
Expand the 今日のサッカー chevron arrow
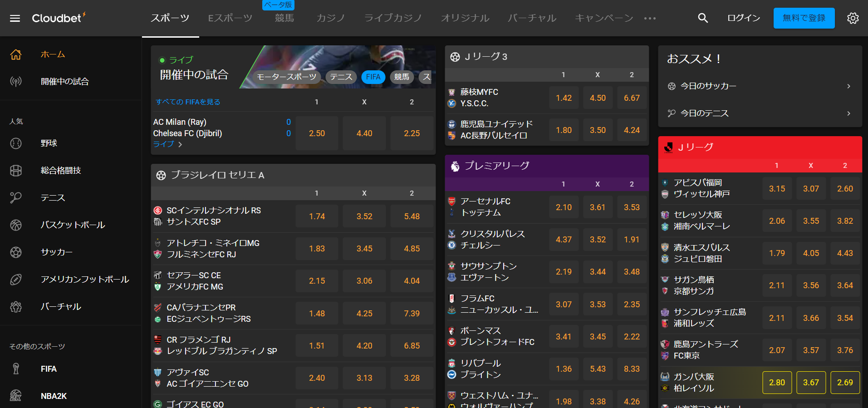click(848, 86)
